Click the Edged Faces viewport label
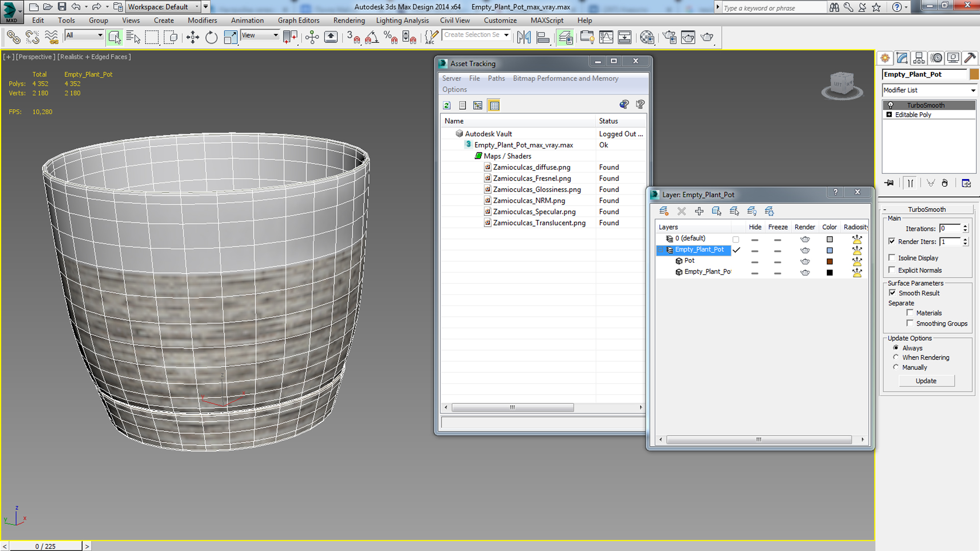 [x=94, y=57]
